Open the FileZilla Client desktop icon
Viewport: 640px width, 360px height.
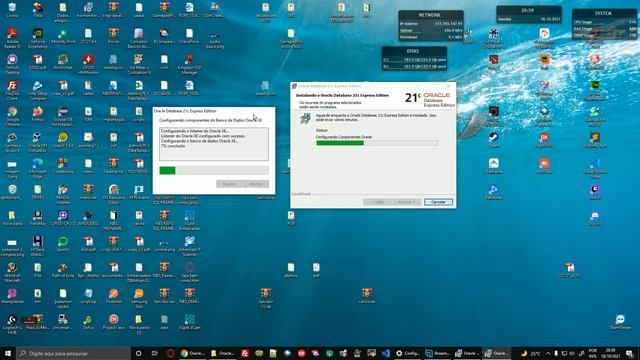[x=12, y=90]
